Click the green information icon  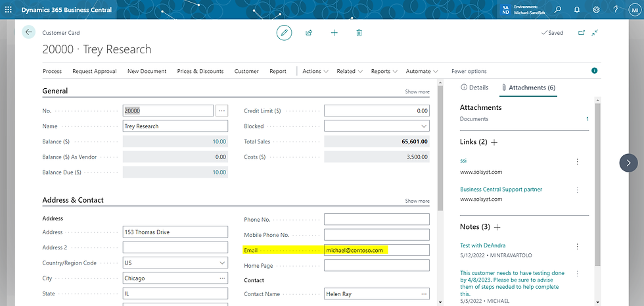click(x=594, y=71)
